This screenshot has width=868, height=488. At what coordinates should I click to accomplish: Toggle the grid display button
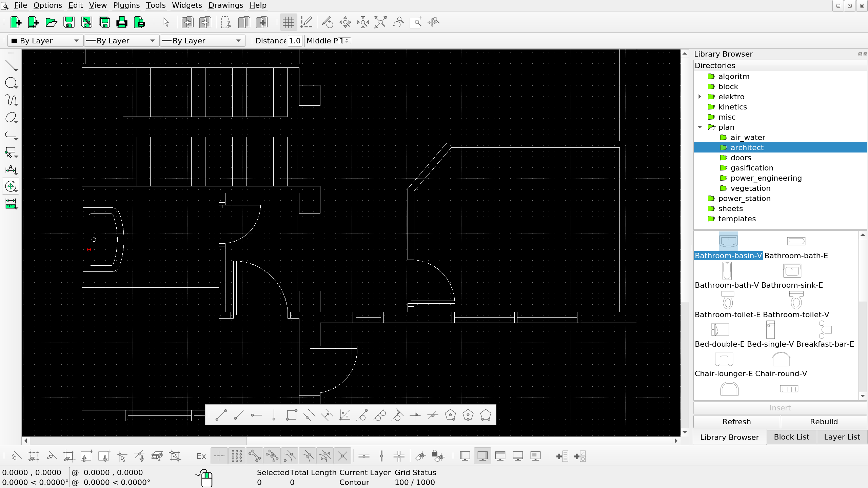tap(289, 22)
